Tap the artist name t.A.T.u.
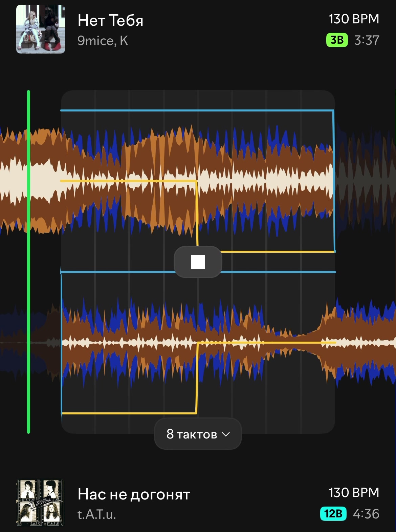The height and width of the screenshot is (532, 396). [x=97, y=514]
